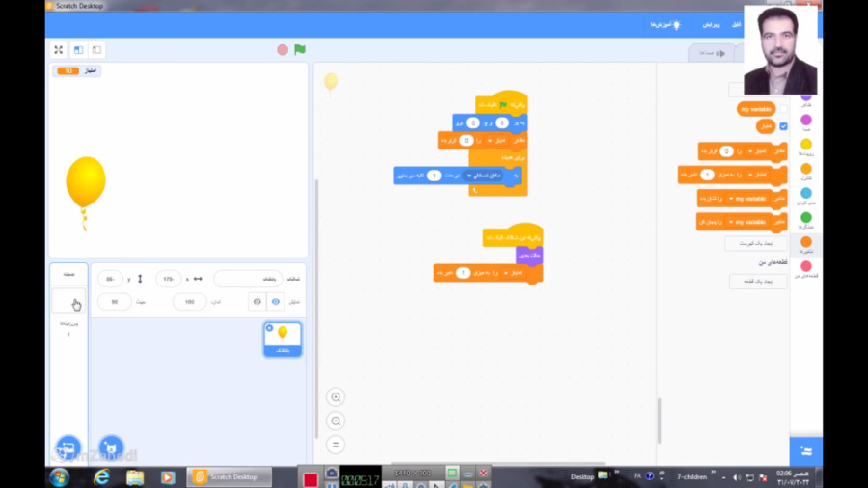
Task: Open the File Explorer taskbar folder
Action: pos(134,477)
